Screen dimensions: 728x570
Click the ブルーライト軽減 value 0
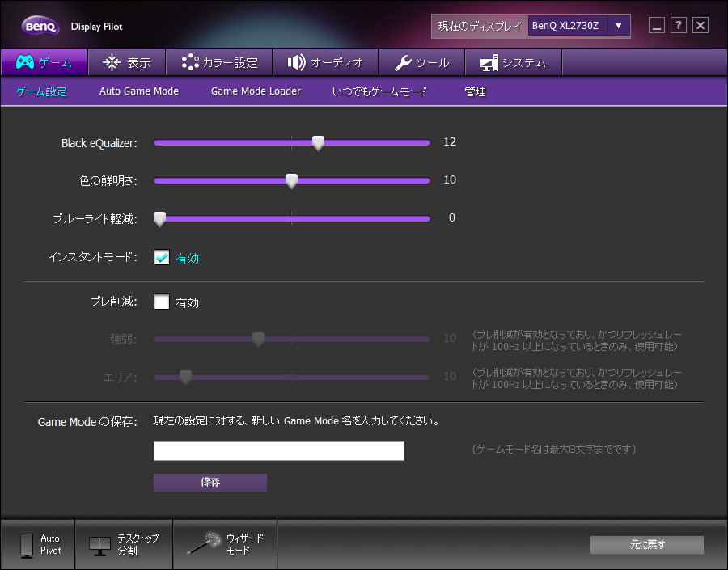tap(451, 218)
